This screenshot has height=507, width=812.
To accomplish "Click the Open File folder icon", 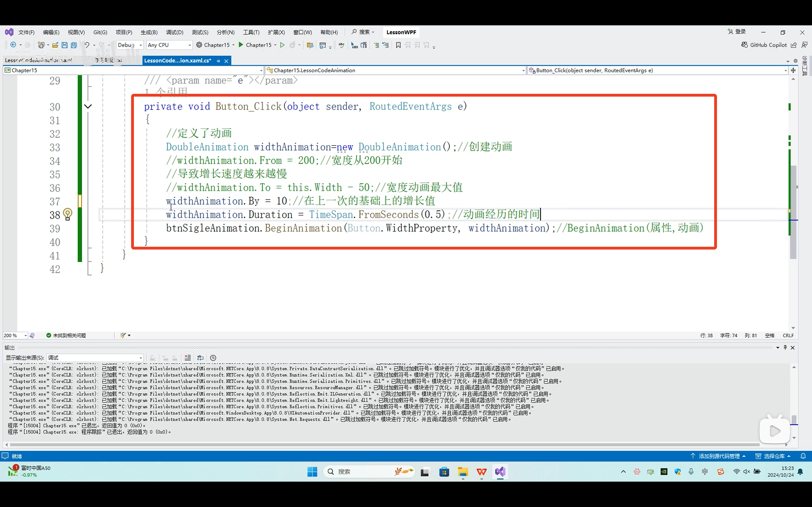I will click(x=55, y=45).
